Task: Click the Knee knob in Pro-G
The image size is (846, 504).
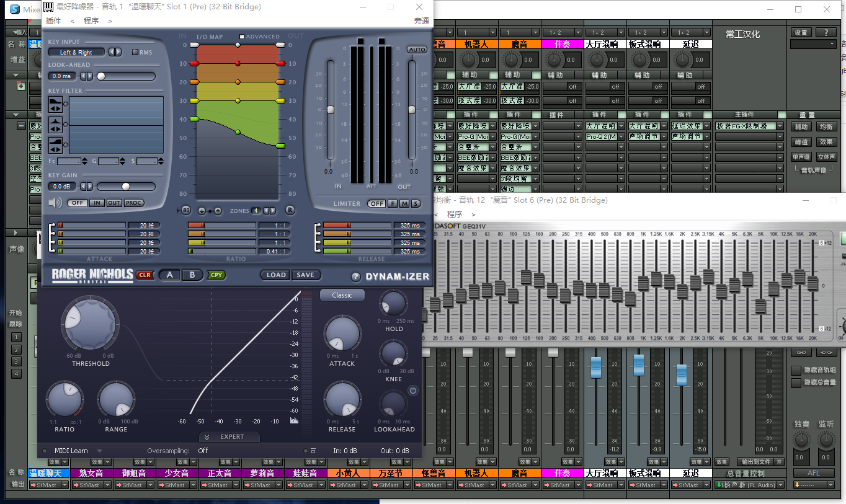Action: pyautogui.click(x=393, y=353)
